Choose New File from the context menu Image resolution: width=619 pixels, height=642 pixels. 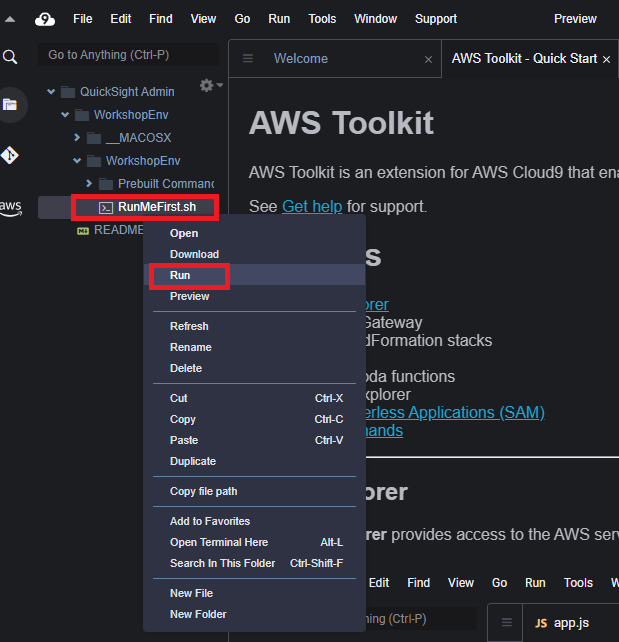click(254, 593)
